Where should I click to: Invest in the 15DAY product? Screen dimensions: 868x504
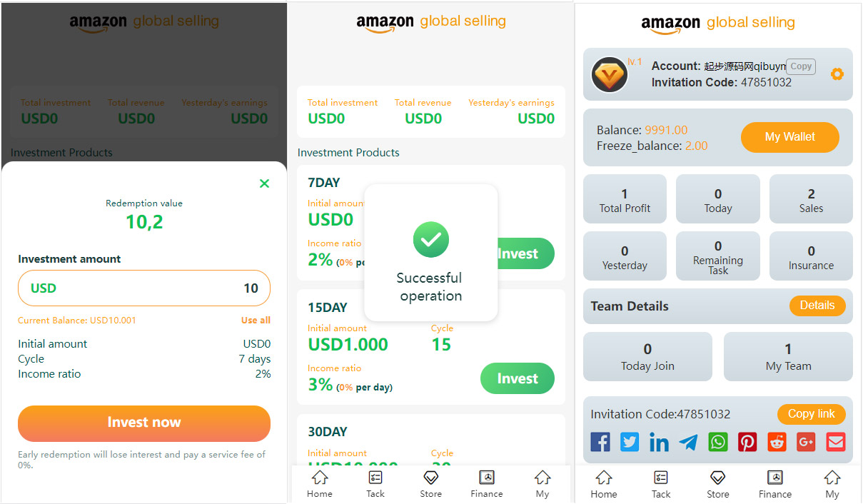pyautogui.click(x=517, y=378)
